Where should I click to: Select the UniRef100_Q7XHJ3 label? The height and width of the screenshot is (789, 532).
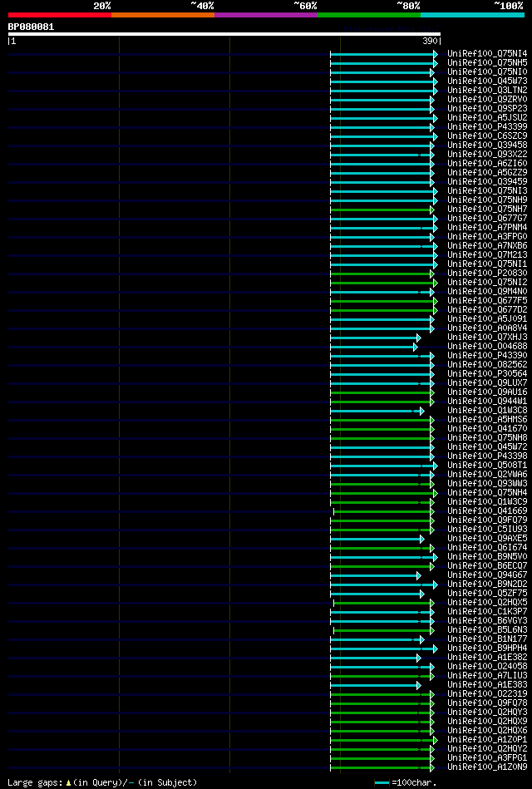tap(487, 338)
